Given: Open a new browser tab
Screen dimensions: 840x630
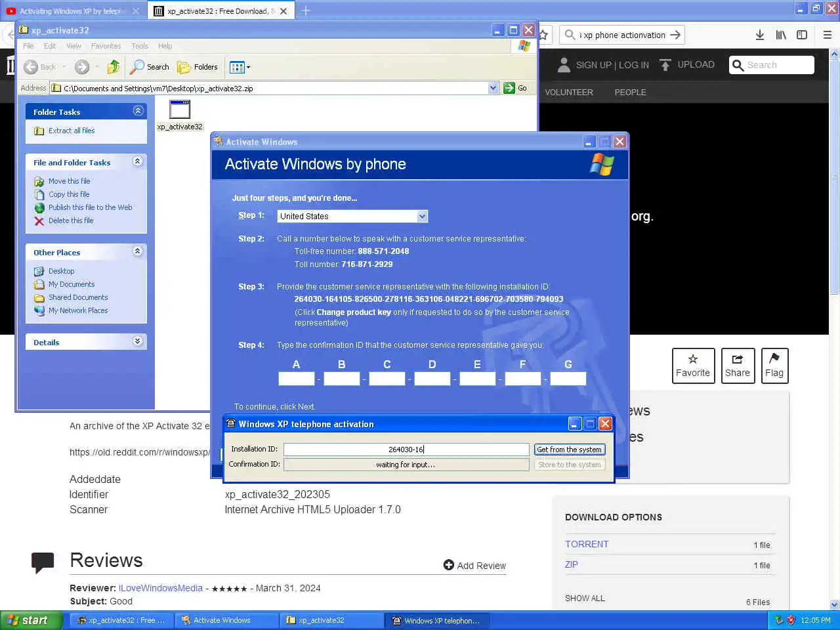Looking at the screenshot, I should point(306,10).
